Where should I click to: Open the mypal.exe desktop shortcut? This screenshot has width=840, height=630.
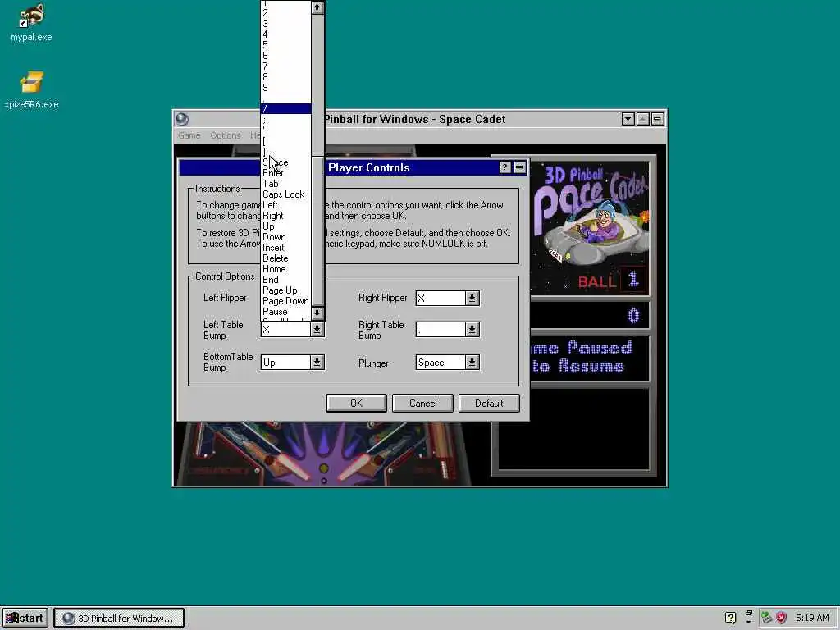(x=31, y=22)
